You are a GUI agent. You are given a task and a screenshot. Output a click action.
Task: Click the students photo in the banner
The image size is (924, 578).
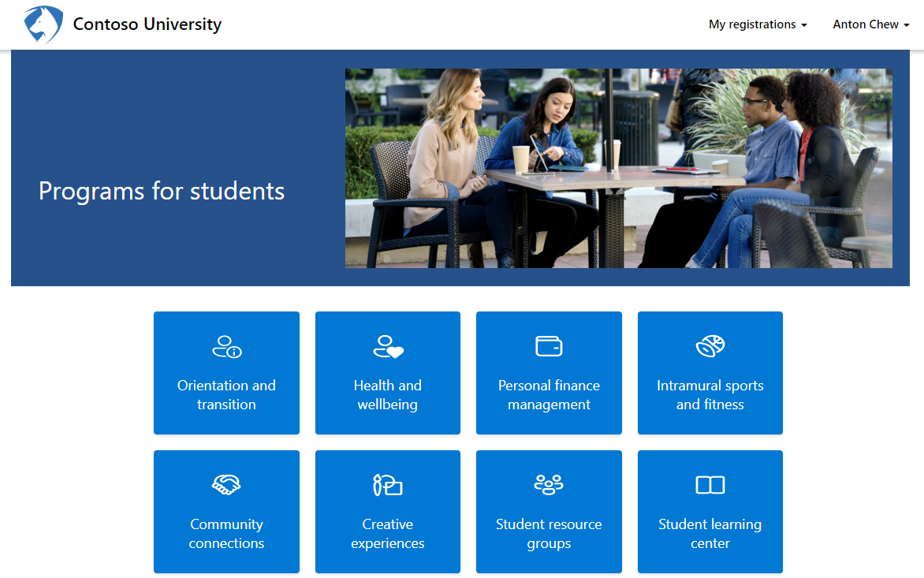[618, 167]
